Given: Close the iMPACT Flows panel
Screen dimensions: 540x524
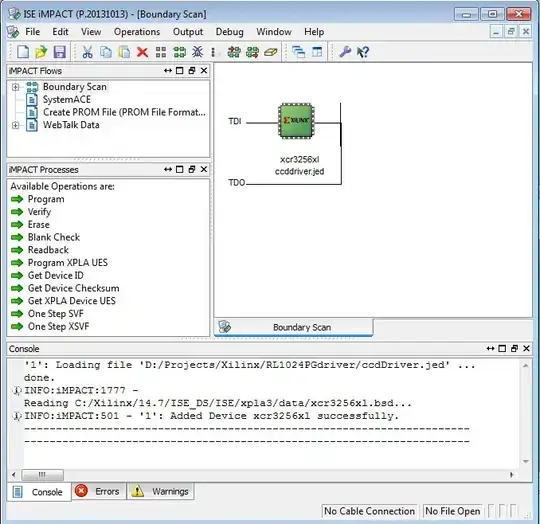Looking at the screenshot, I should coord(204,71).
